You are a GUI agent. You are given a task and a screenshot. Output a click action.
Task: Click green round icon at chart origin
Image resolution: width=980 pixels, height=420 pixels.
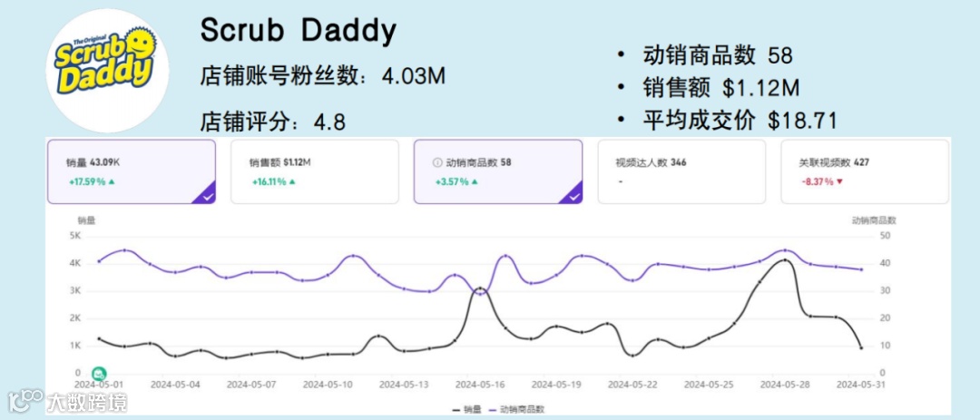click(99, 373)
